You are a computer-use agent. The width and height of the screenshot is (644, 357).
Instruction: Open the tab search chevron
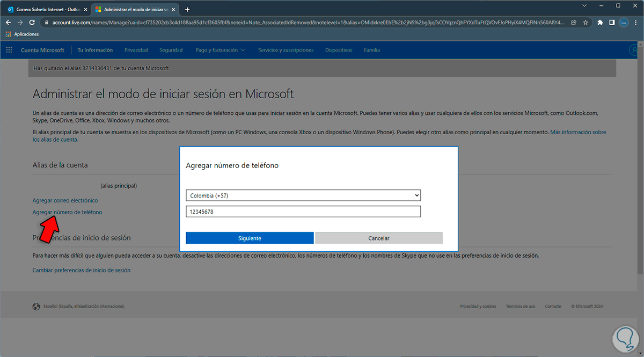(x=584, y=5)
